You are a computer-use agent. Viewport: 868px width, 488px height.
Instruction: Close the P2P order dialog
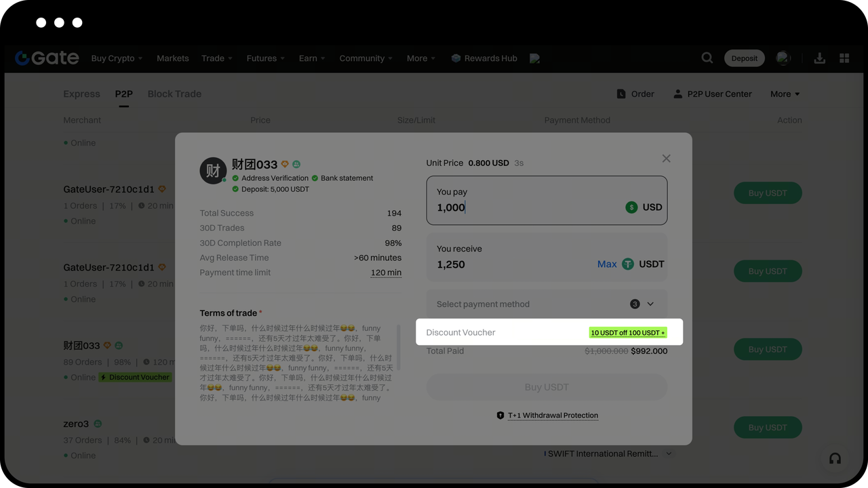point(666,159)
